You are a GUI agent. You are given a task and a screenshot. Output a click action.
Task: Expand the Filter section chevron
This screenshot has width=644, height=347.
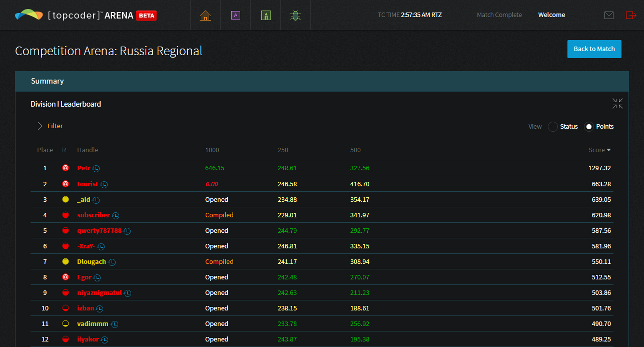pyautogui.click(x=40, y=126)
